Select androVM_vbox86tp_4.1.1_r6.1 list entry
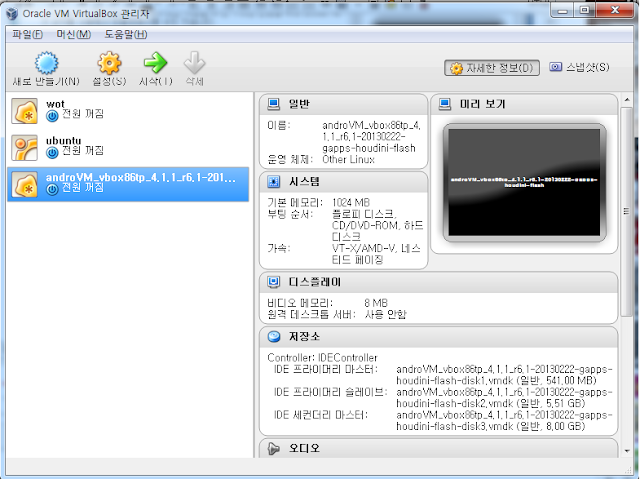The image size is (640, 479). coord(128,184)
